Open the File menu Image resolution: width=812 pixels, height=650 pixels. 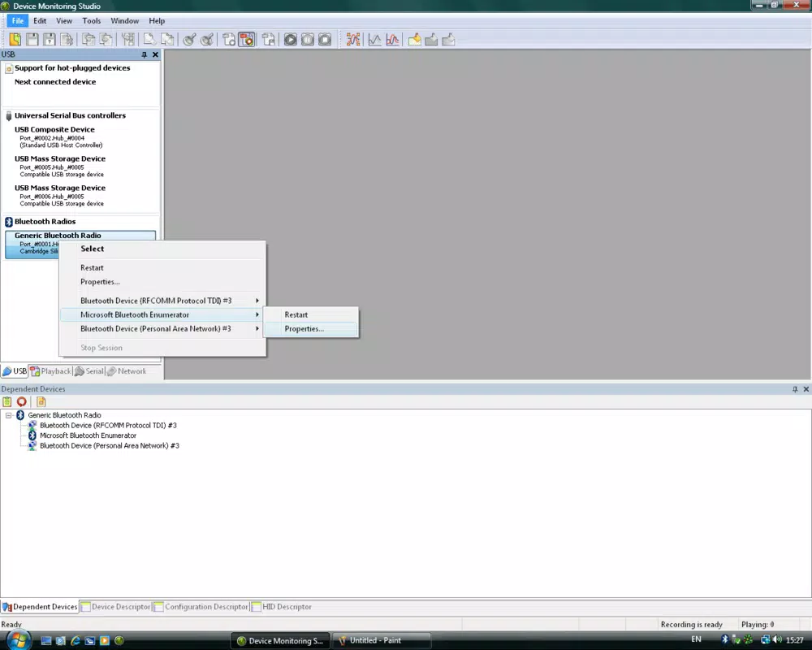pos(18,21)
